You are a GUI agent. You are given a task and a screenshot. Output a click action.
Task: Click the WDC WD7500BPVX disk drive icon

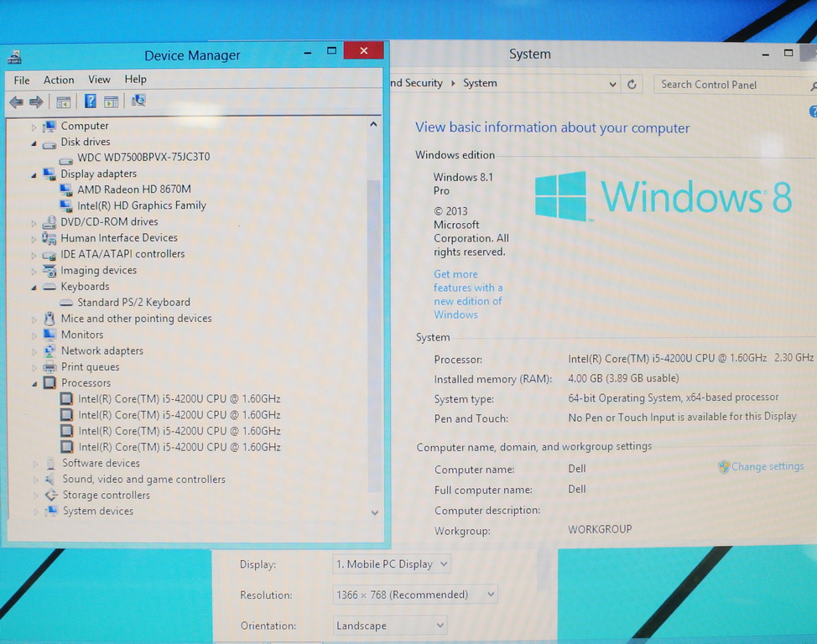(66, 159)
